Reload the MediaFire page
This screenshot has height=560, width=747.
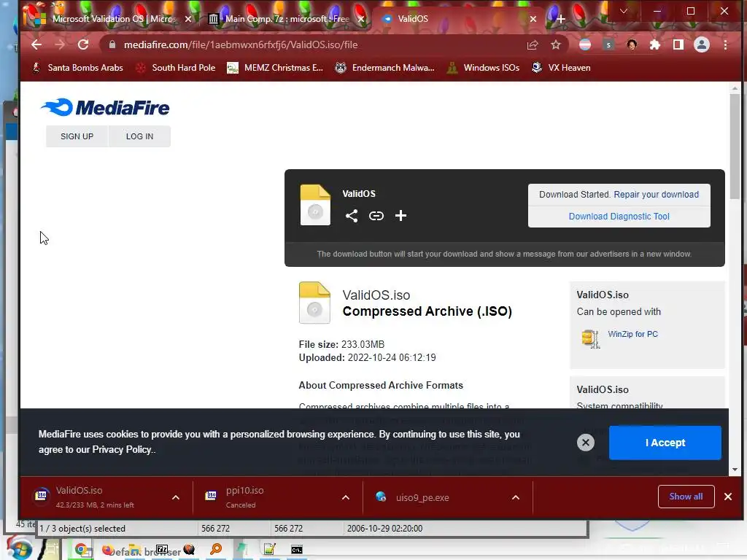point(83,44)
